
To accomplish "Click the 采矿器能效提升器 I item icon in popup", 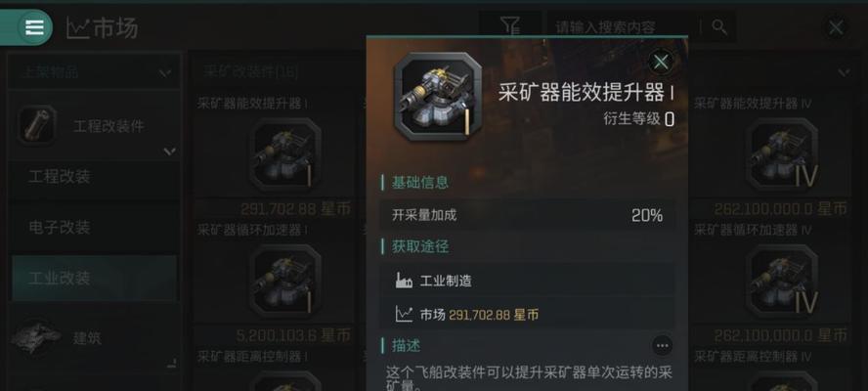I will point(438,97).
